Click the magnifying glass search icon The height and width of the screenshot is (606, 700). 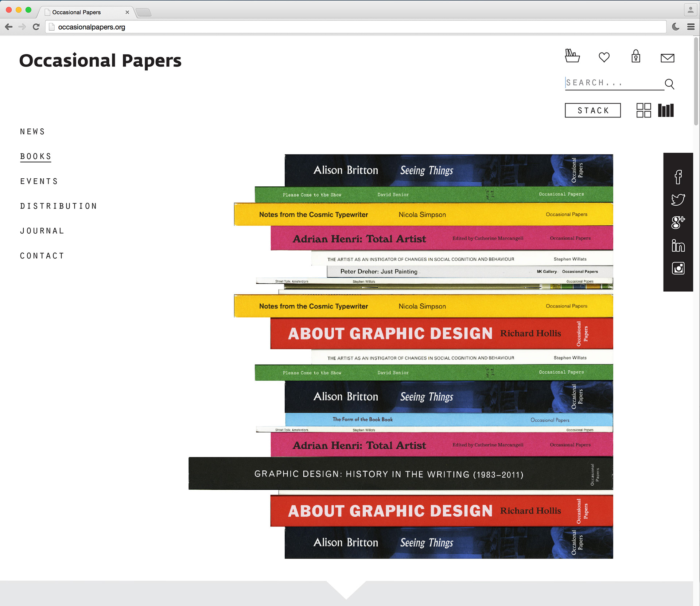pyautogui.click(x=669, y=84)
